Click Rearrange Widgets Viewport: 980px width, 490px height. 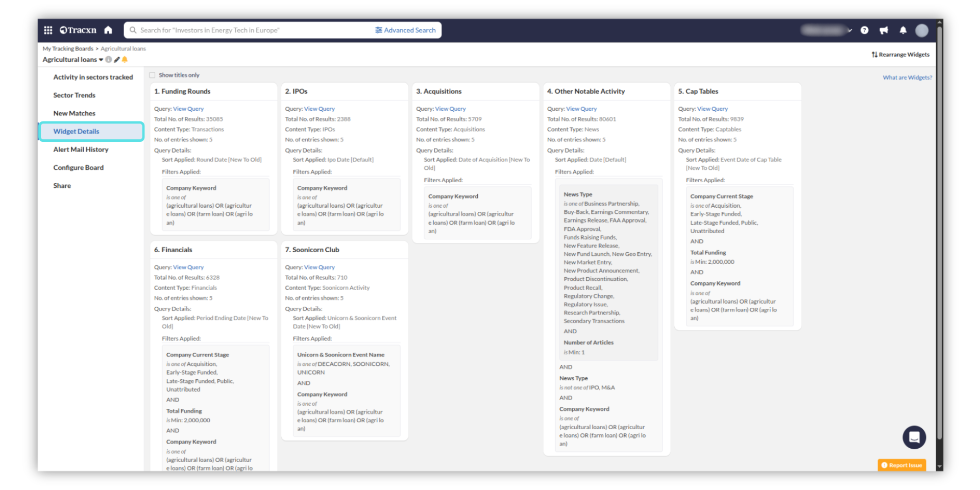pyautogui.click(x=900, y=55)
